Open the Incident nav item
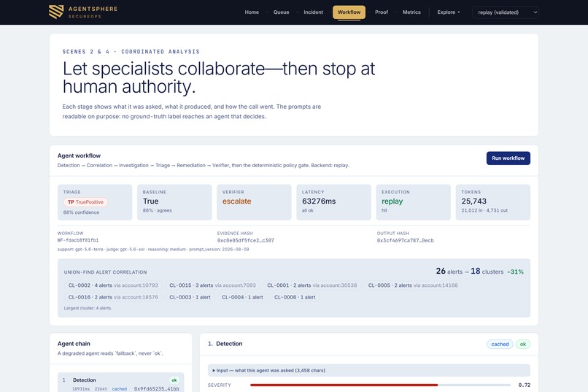588x392 pixels. pos(313,12)
